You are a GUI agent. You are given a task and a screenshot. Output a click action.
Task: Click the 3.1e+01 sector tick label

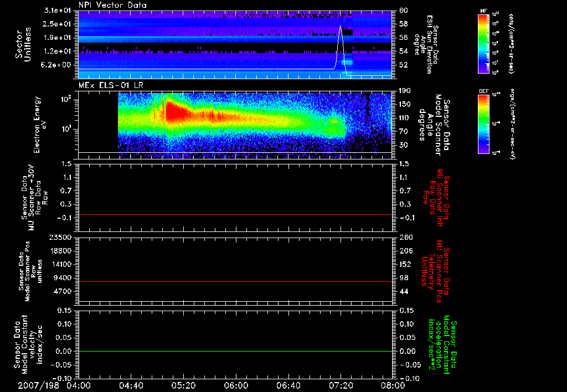tap(58, 11)
